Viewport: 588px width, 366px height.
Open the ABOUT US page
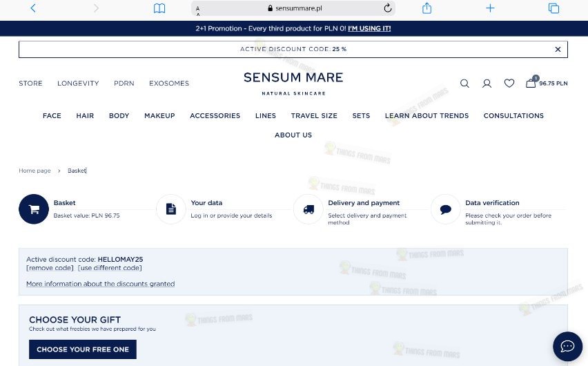(x=293, y=135)
